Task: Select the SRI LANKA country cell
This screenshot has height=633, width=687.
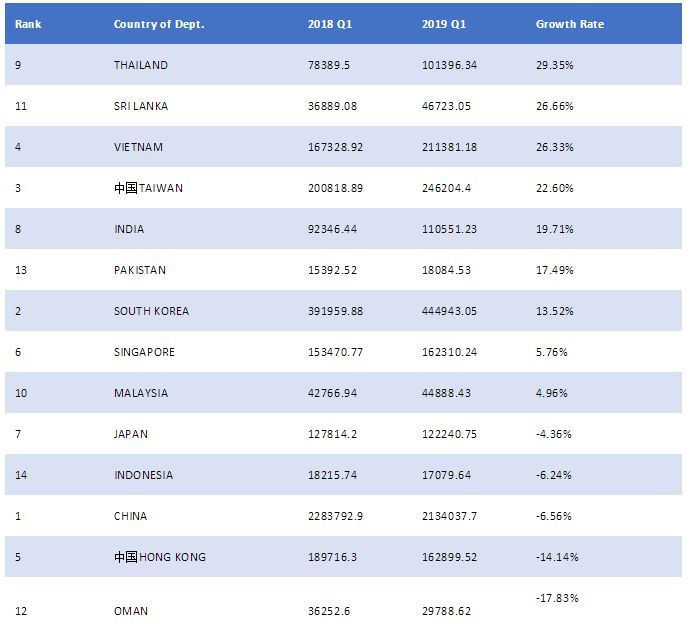Action: (141, 106)
